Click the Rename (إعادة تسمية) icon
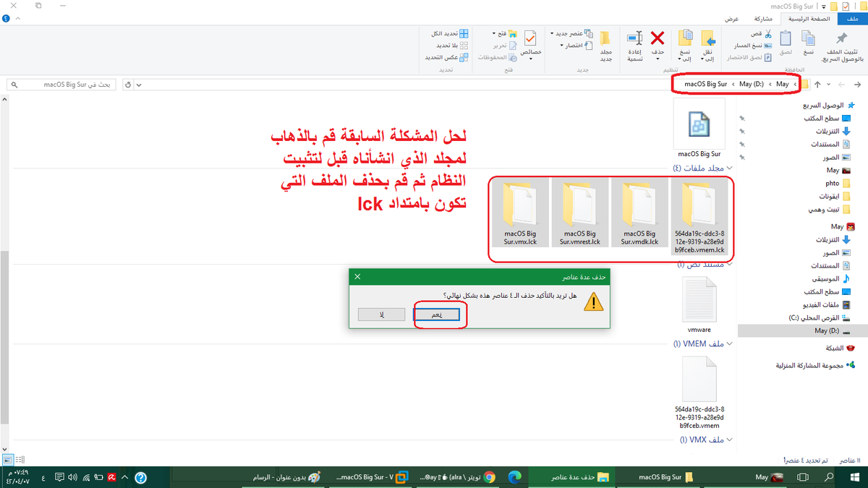The image size is (868, 488). click(x=634, y=39)
